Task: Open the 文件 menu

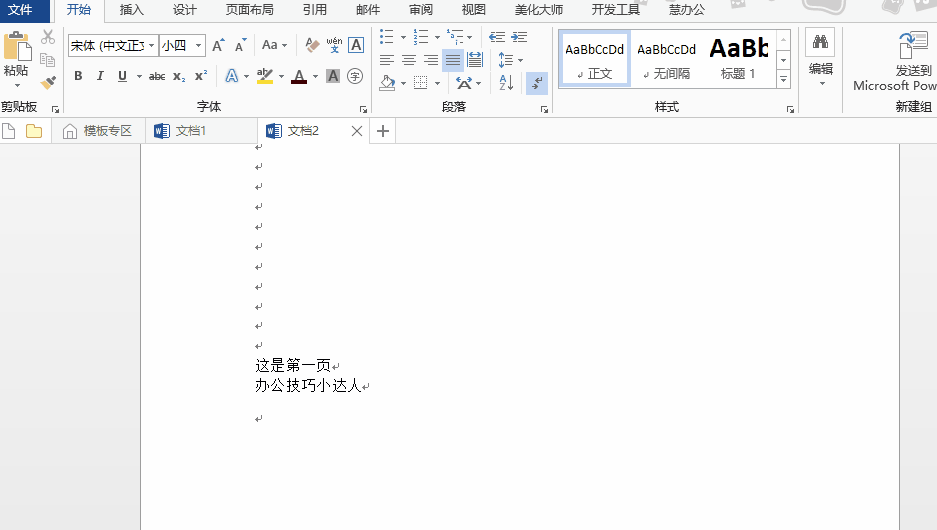Action: coord(20,10)
